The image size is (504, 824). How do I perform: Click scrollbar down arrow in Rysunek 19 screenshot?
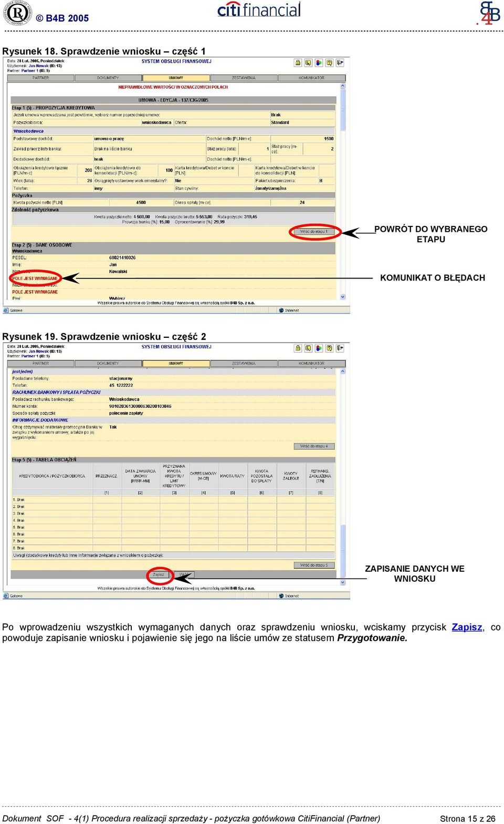pyautogui.click(x=343, y=582)
